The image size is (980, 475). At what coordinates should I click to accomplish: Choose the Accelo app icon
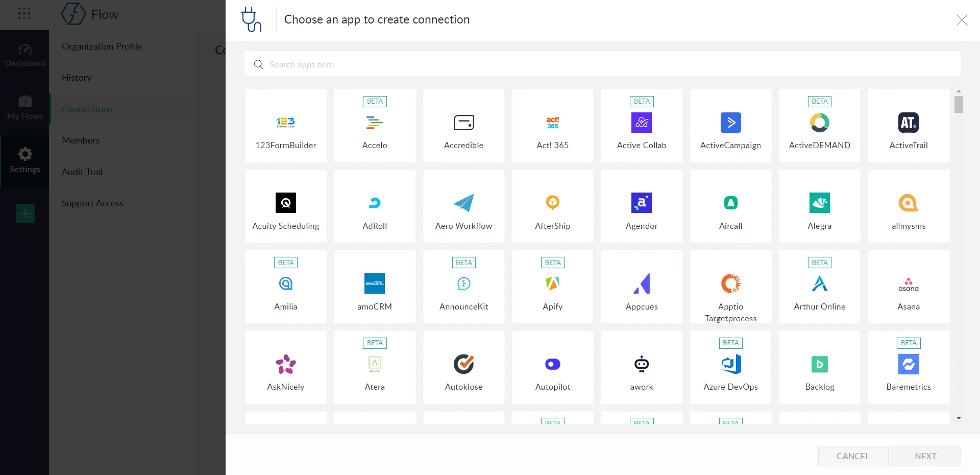click(x=375, y=123)
